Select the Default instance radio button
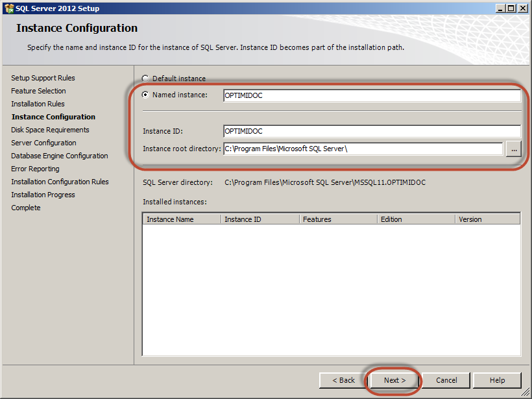The width and height of the screenshot is (532, 399). pos(145,79)
